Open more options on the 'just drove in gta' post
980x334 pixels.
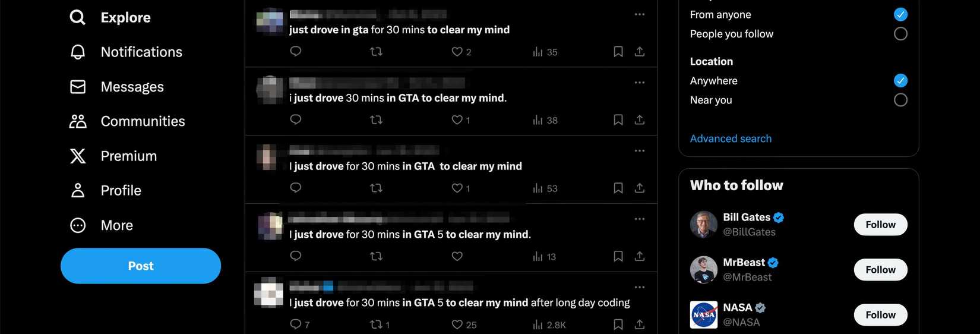coord(640,14)
